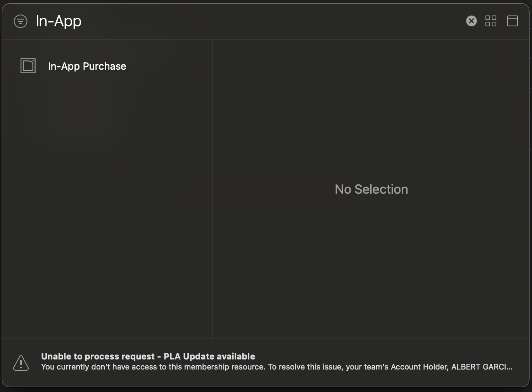
Task: Switch to grid view layout
Action: 491,21
